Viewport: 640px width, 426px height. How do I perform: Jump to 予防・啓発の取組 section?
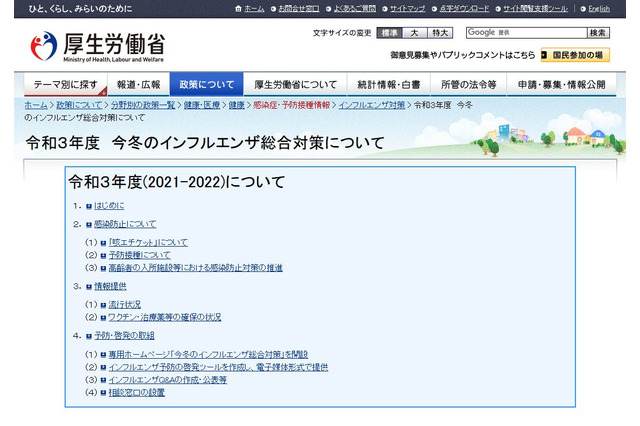pyautogui.click(x=124, y=336)
